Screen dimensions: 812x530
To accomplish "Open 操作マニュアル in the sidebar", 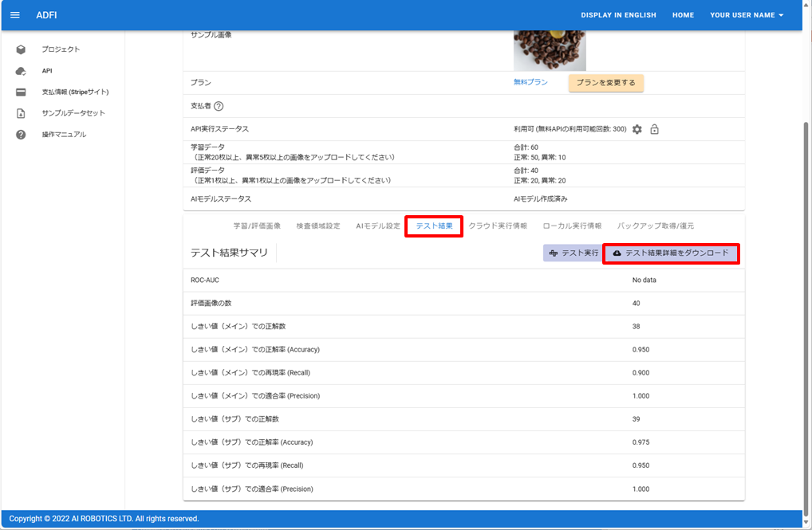I will 64,135.
